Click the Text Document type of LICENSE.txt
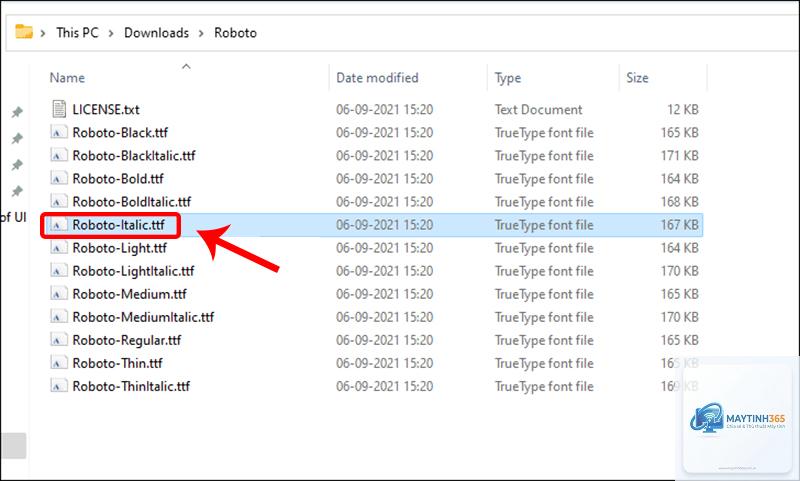Viewport: 800px width, 481px height. pos(538,109)
